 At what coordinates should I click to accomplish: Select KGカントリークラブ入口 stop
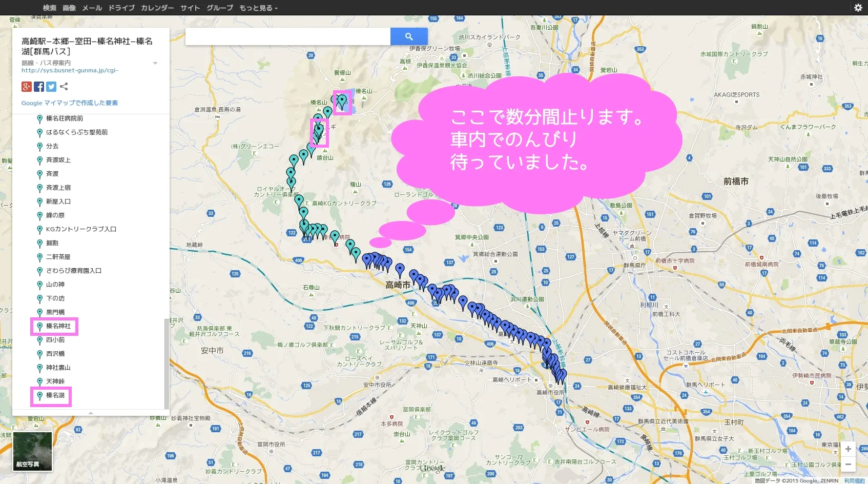pos(81,229)
